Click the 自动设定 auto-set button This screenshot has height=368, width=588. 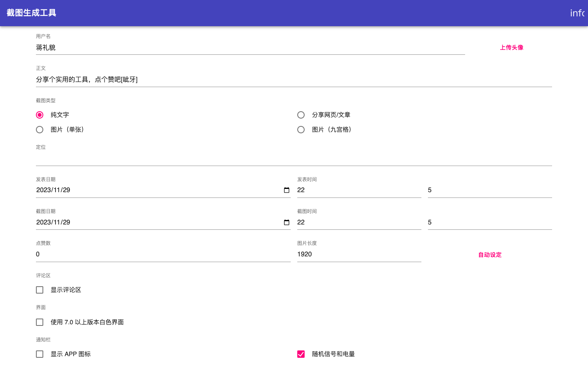490,255
